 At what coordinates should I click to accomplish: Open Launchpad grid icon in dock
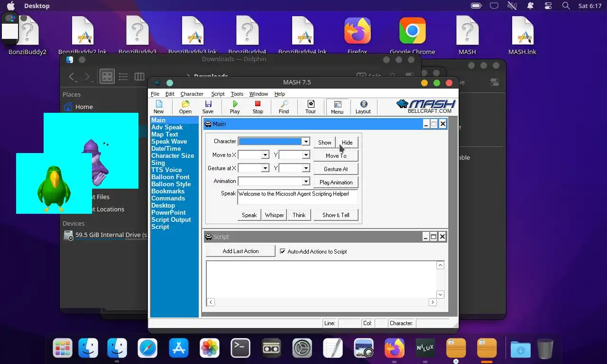point(63,348)
